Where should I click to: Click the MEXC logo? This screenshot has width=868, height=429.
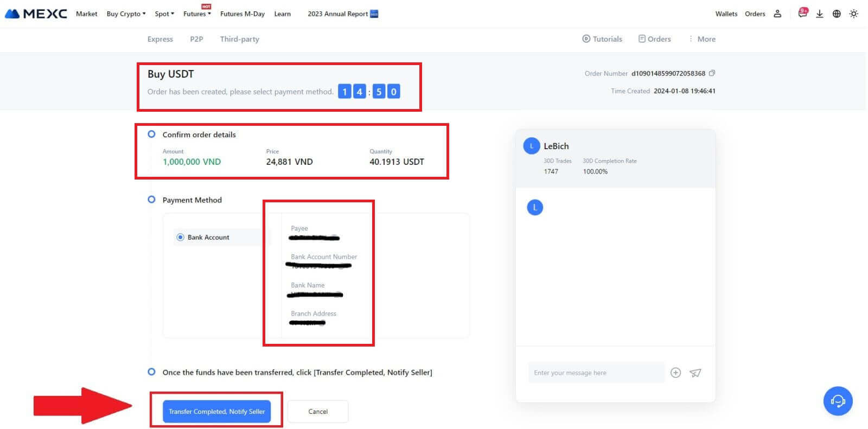pos(36,14)
